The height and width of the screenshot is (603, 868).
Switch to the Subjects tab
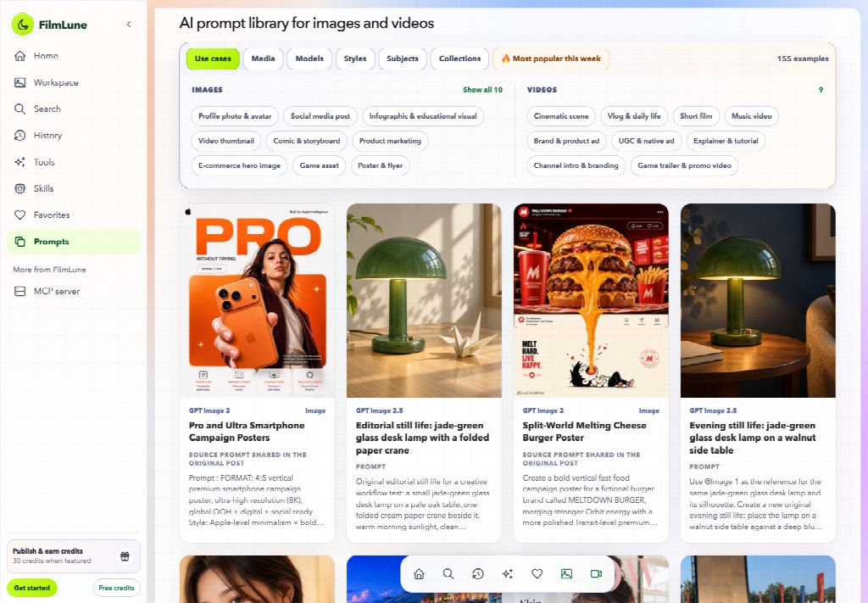tap(403, 59)
